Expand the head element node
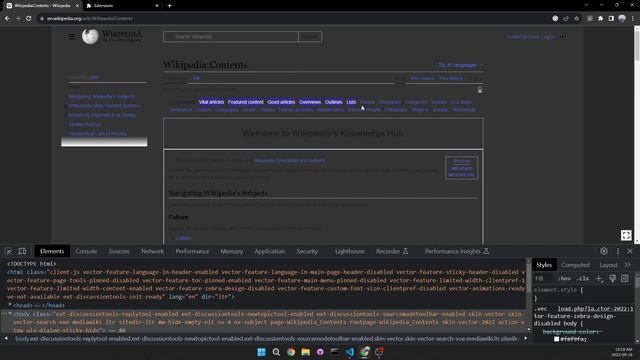Screen dimensions: 640x360 [x=10, y=305]
